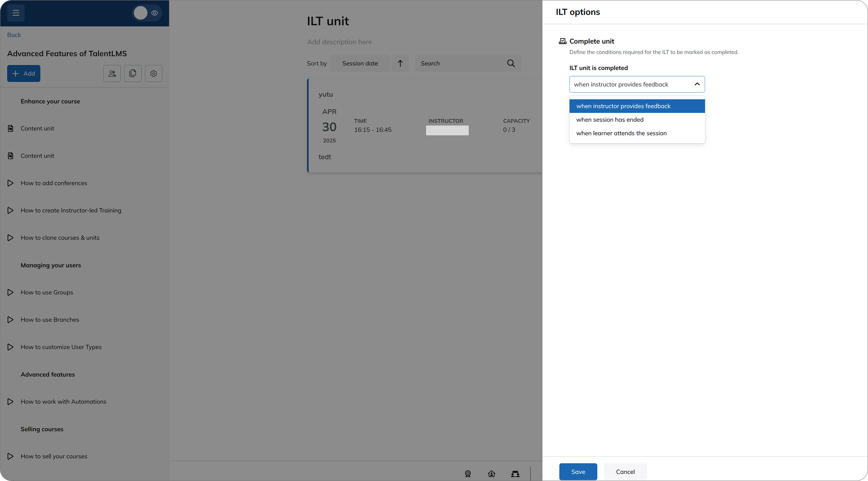The width and height of the screenshot is (868, 481).
Task: Toggle the preview eye switch in header
Action: coord(147,13)
